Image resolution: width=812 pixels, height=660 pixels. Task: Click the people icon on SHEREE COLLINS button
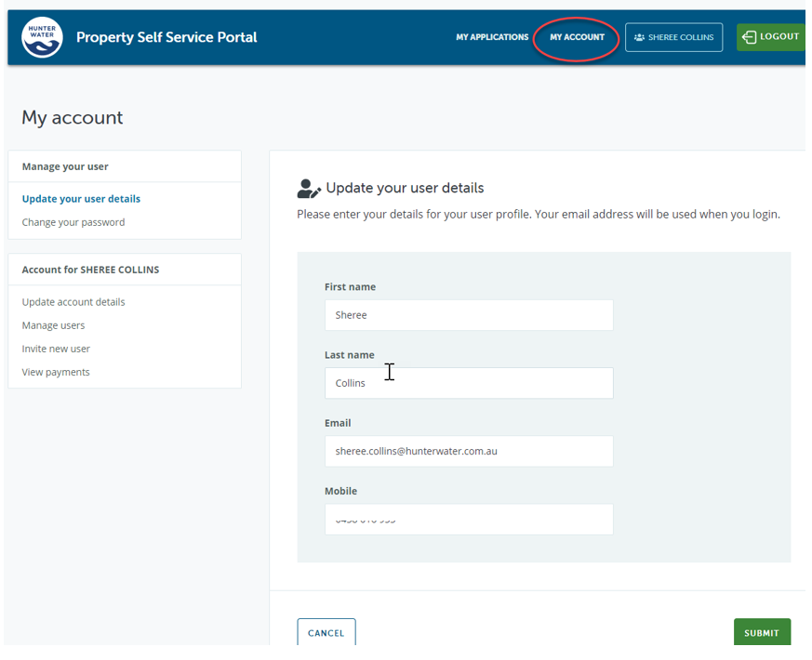click(638, 37)
